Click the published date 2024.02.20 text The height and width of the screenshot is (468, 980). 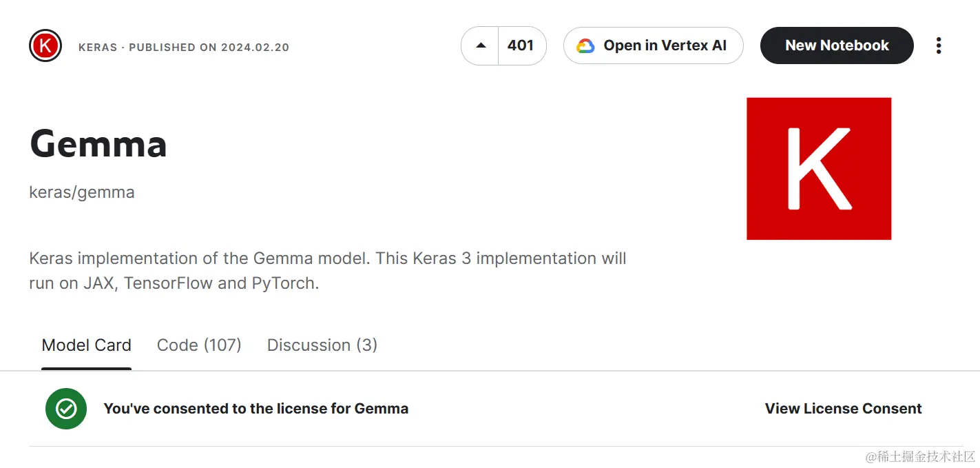tap(255, 48)
